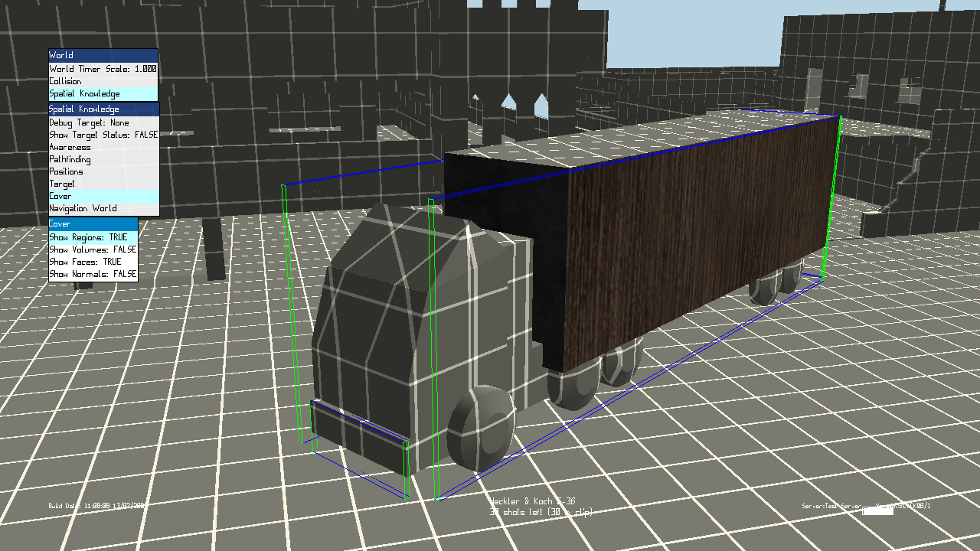
Task: Select Spatial Knowledge in the World menu
Action: tap(103, 93)
